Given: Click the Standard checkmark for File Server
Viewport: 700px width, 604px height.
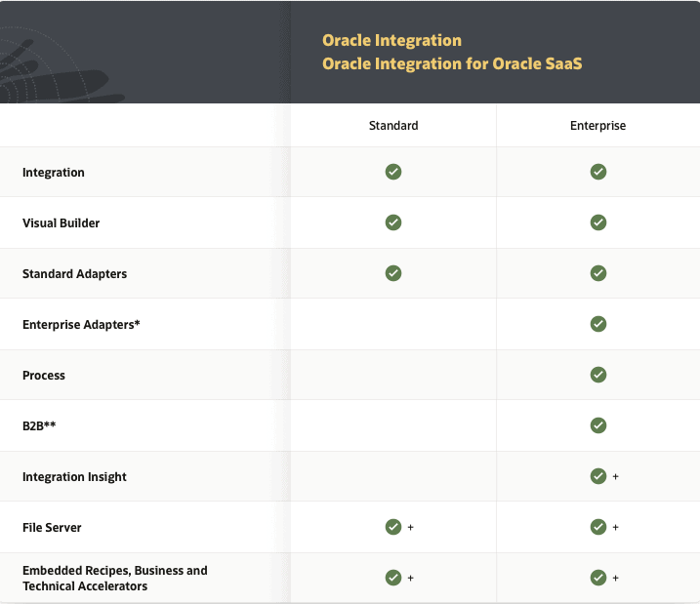Looking at the screenshot, I should [x=393, y=527].
